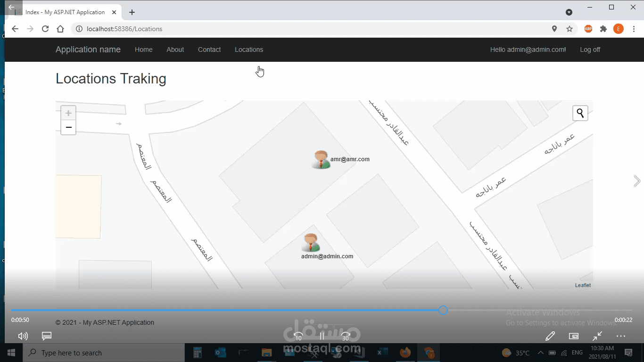Switch player to mini view

(x=574, y=336)
